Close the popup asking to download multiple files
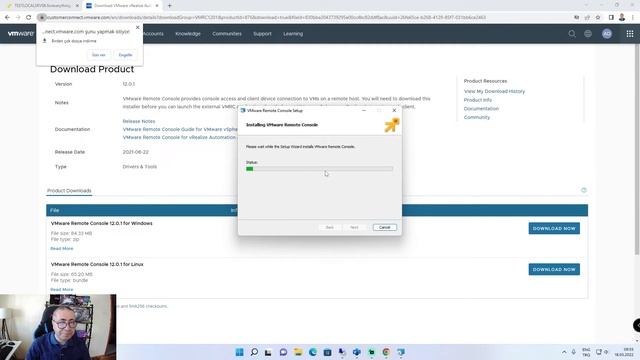 pyautogui.click(x=138, y=27)
